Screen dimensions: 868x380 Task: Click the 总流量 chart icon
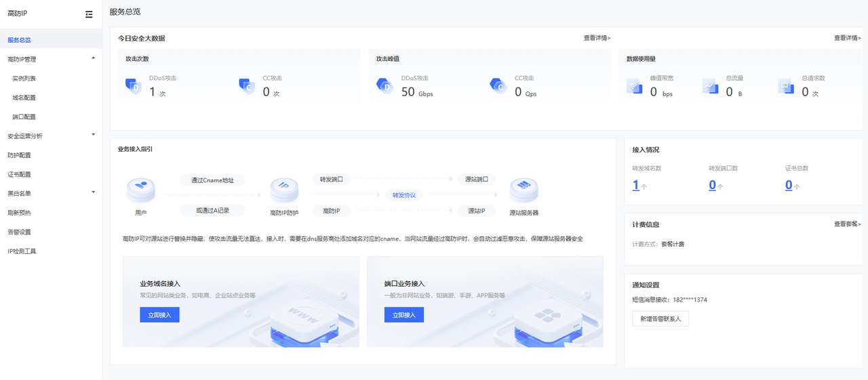pyautogui.click(x=710, y=86)
